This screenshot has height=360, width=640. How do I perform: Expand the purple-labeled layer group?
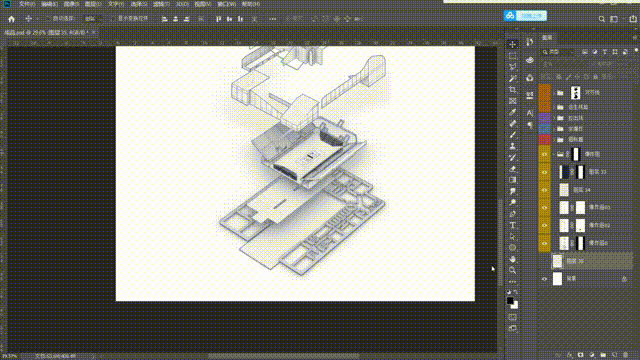(555, 118)
